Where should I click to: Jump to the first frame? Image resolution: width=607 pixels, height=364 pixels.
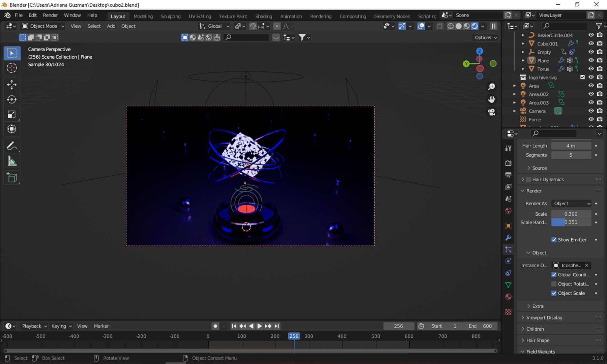pyautogui.click(x=234, y=326)
